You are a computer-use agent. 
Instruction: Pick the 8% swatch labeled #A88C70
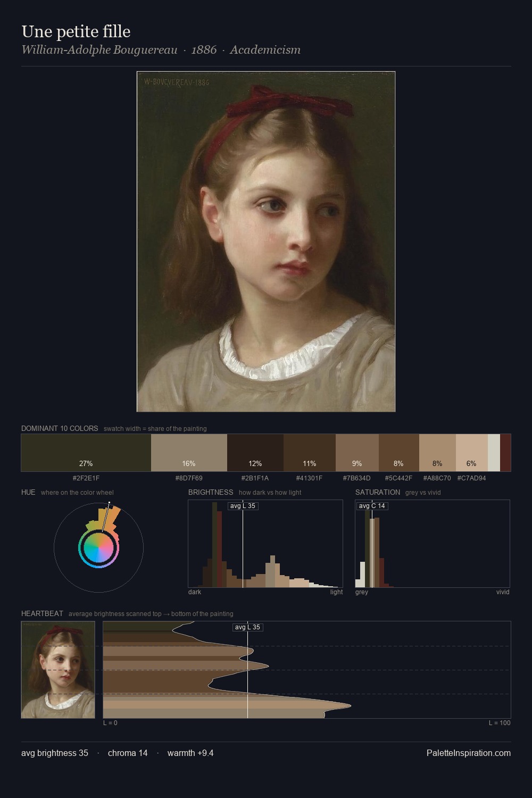pyautogui.click(x=437, y=453)
